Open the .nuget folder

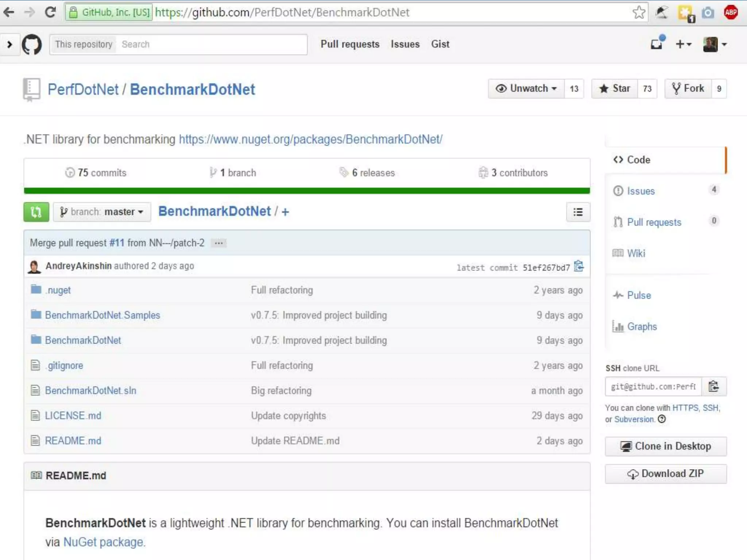click(58, 290)
